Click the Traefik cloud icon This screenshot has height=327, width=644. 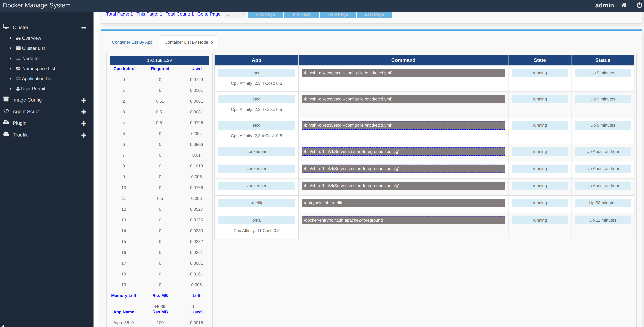pyautogui.click(x=6, y=134)
